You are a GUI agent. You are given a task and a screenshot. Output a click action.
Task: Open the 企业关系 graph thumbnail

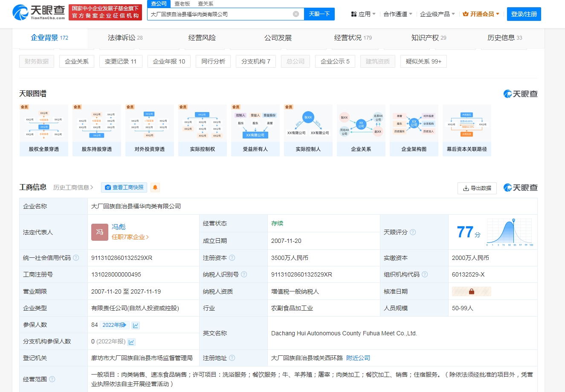[361, 130]
